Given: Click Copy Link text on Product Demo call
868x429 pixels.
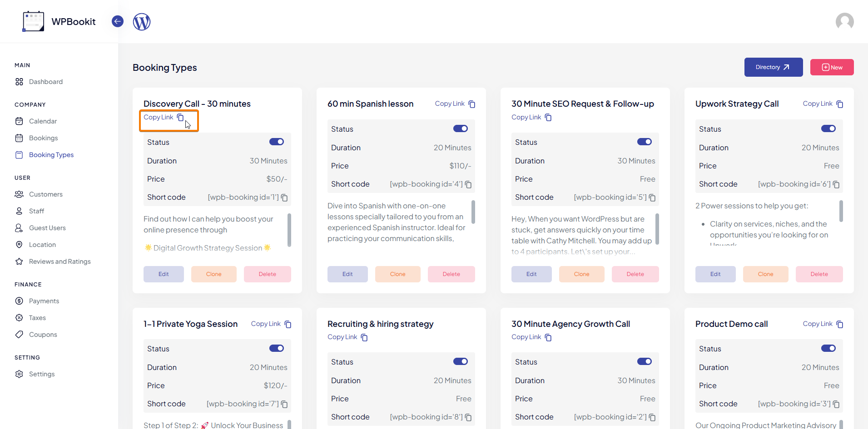Looking at the screenshot, I should [818, 324].
